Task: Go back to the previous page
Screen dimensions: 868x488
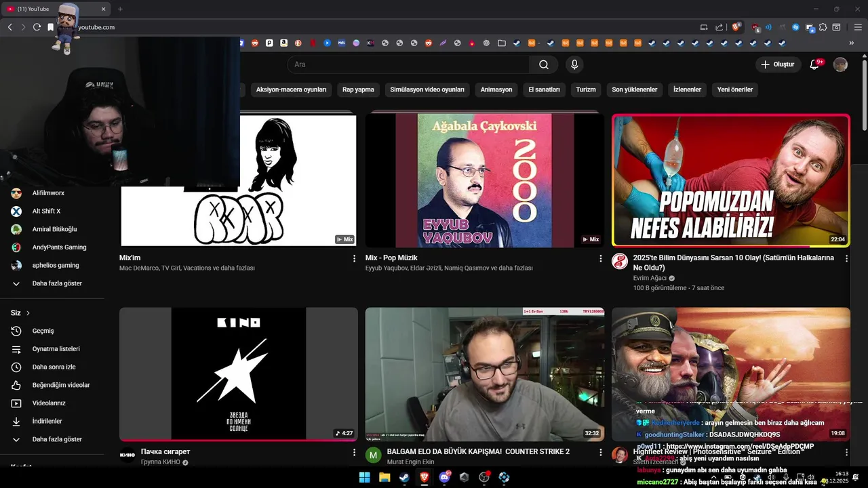Action: [x=9, y=27]
